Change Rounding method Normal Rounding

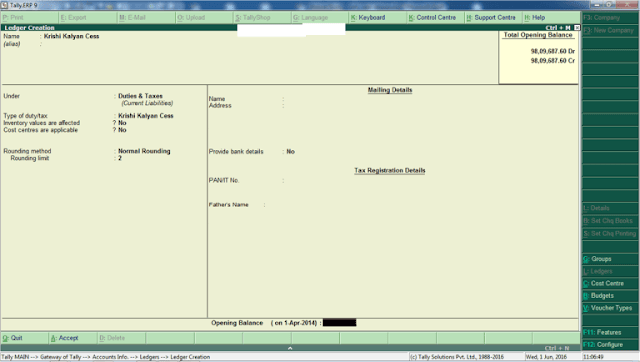pos(144,151)
